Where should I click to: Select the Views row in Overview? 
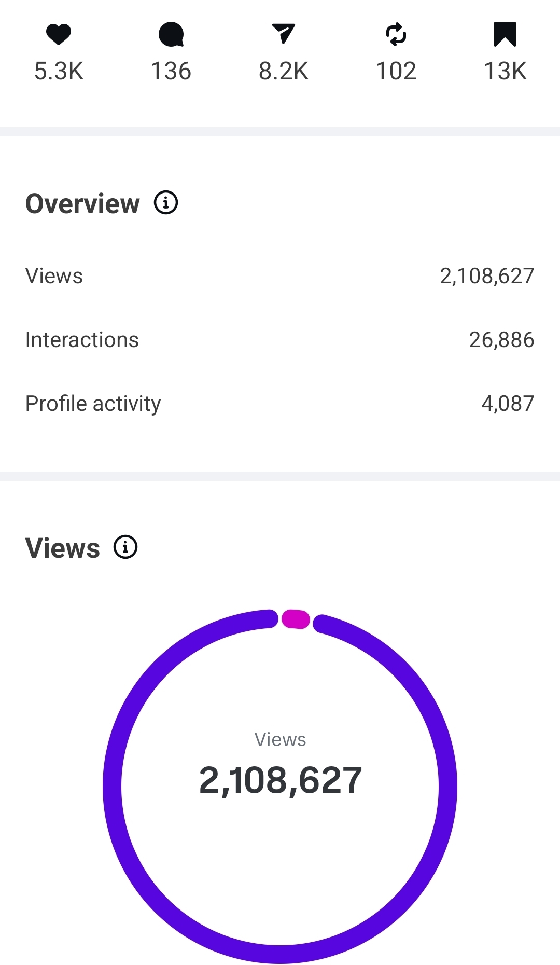[54, 276]
